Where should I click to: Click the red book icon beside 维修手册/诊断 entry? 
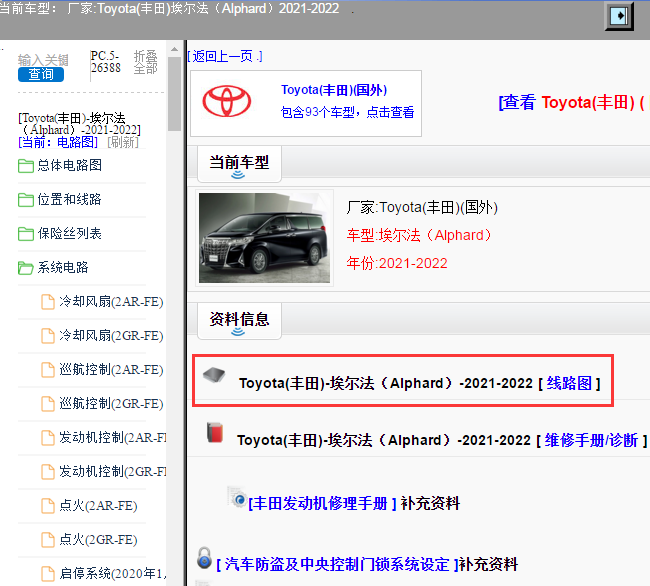215,432
